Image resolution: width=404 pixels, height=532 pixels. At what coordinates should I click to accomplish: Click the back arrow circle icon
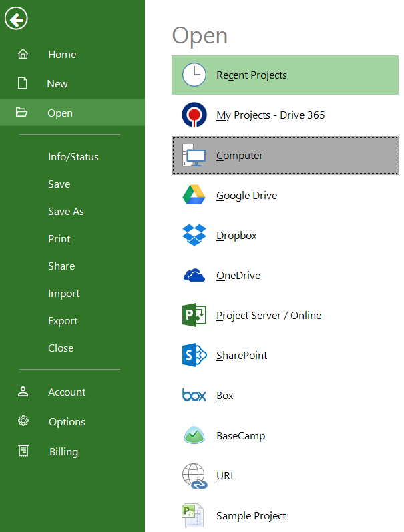(x=16, y=18)
